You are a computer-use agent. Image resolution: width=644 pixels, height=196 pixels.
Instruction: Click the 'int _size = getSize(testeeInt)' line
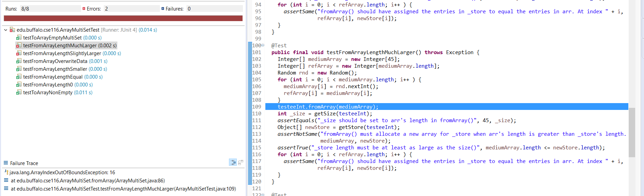325,114
